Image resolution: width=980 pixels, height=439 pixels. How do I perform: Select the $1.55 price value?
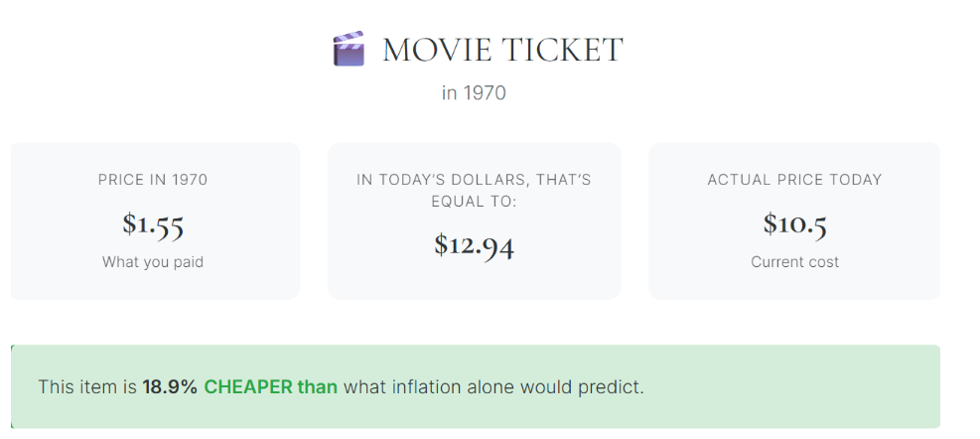point(153,223)
